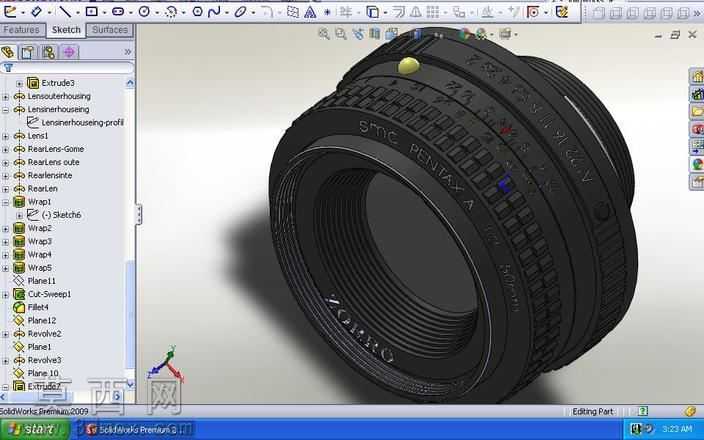Click the Sketch tool icon
Image resolution: width=704 pixels, height=440 pixels.
click(10, 12)
